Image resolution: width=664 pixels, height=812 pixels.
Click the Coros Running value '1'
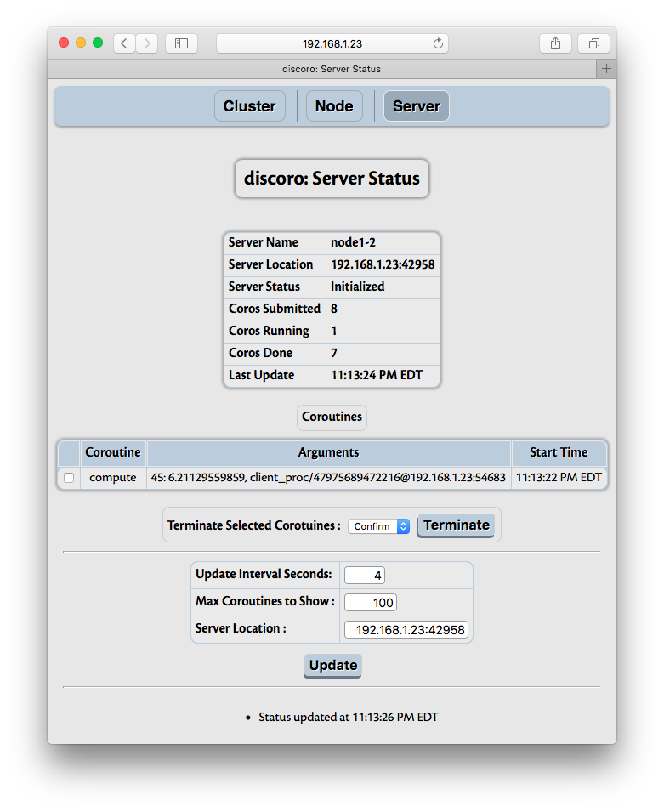tap(334, 331)
